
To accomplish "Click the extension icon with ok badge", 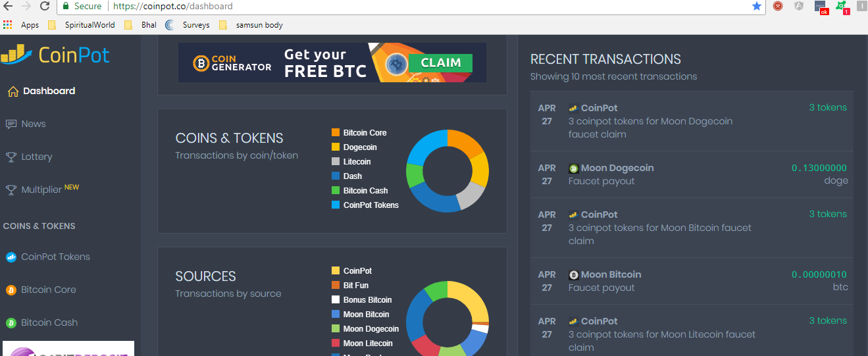I will 821,7.
